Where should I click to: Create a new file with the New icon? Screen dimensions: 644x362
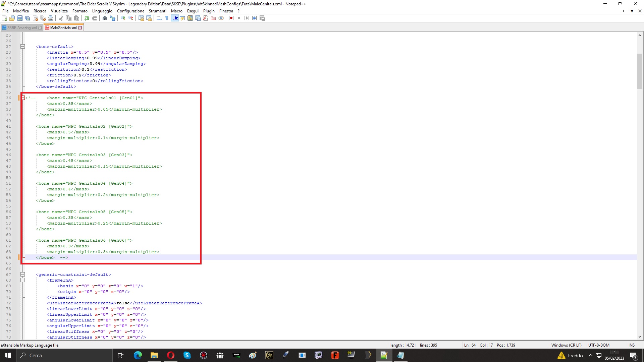click(5, 18)
